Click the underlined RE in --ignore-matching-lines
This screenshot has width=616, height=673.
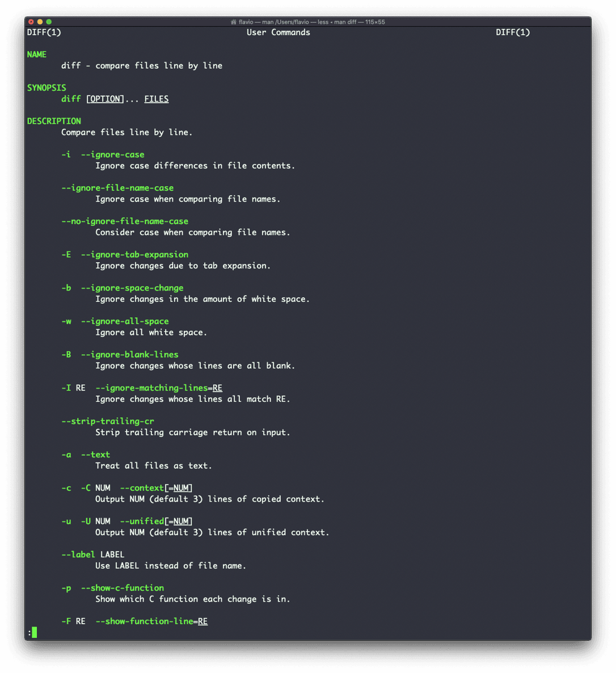(217, 388)
